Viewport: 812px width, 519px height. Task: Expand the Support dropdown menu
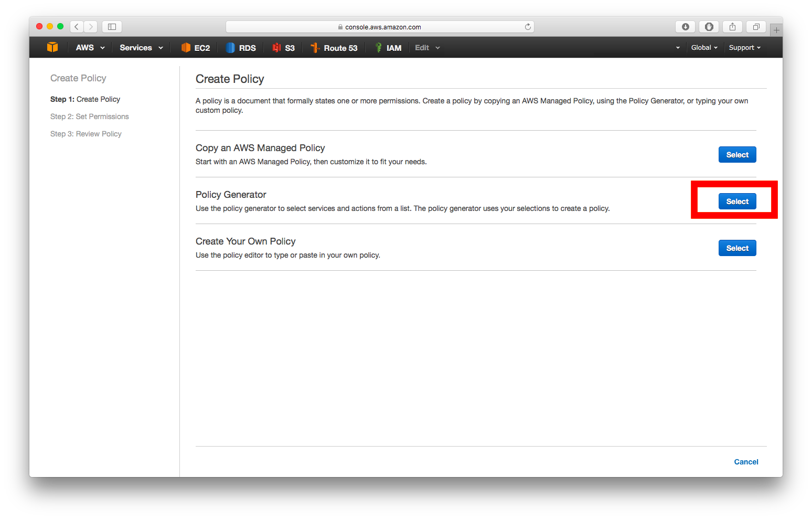pos(744,48)
